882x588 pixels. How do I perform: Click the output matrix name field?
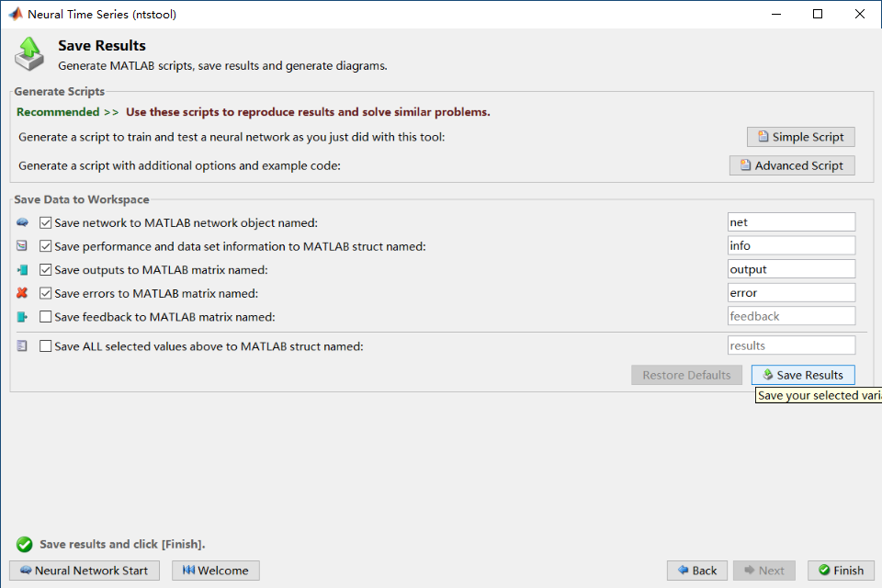791,269
